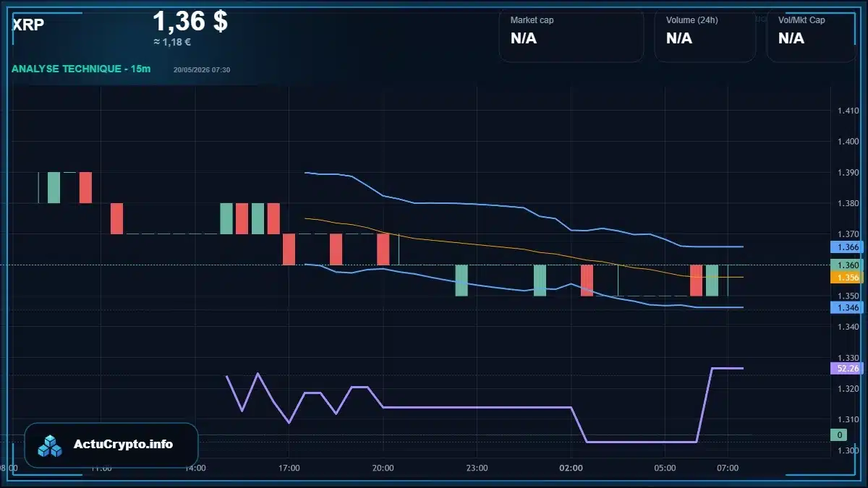This screenshot has width=868, height=488.
Task: Click the 20/05/2026 07:30 timestamp
Action: [x=202, y=69]
